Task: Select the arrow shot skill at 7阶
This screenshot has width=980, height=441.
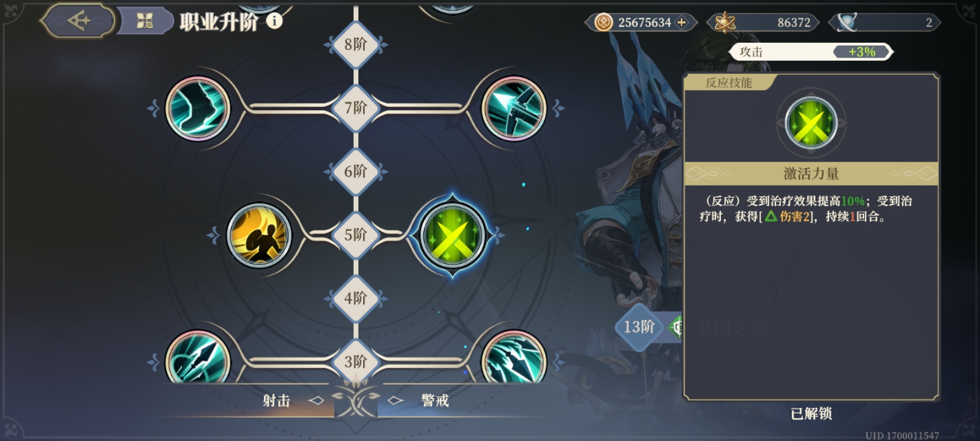Action: [514, 108]
